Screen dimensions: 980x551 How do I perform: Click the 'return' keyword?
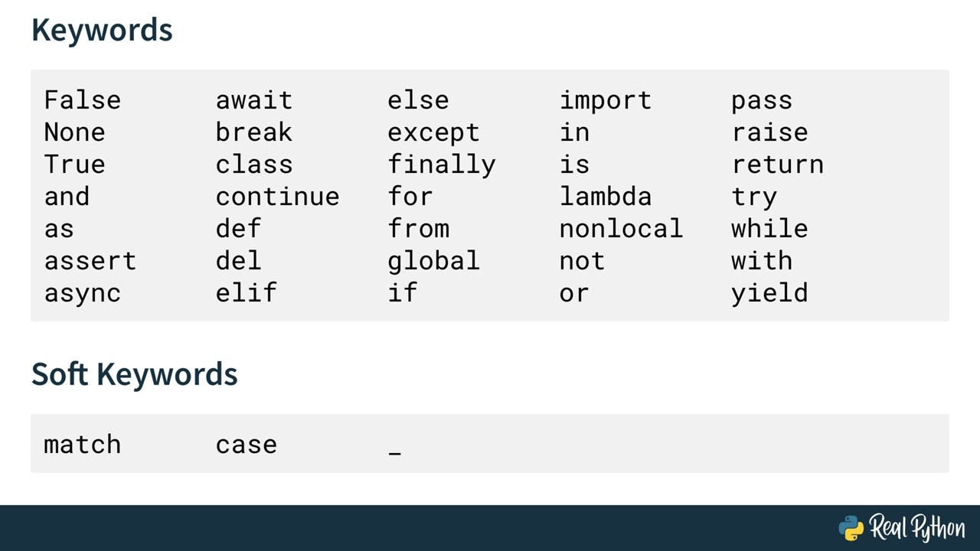click(777, 165)
